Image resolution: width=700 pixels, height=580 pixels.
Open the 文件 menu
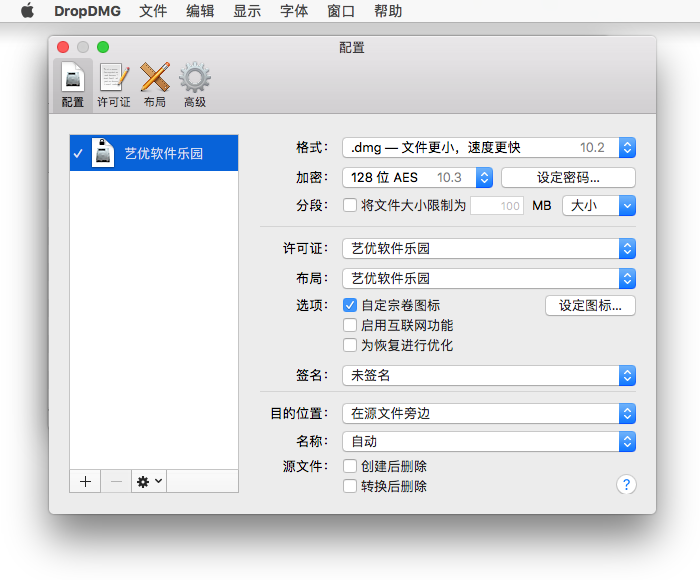coord(153,11)
